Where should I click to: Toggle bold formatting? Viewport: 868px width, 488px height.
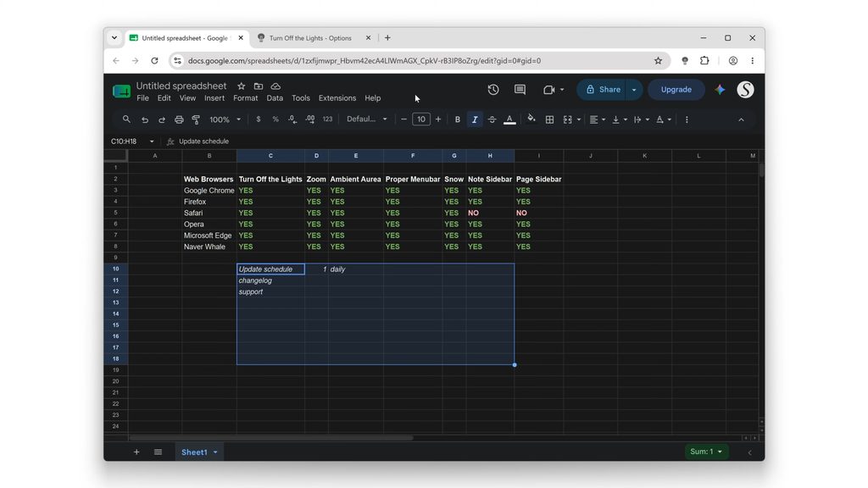click(457, 119)
